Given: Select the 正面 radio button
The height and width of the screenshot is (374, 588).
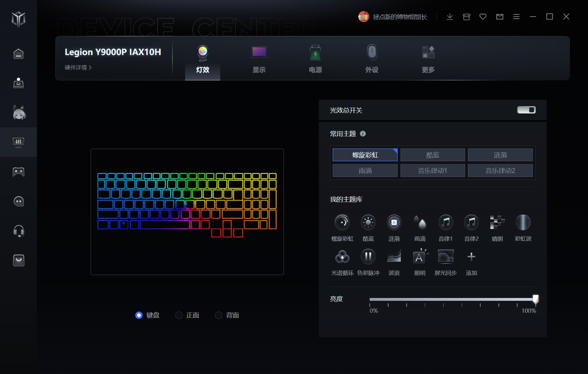Looking at the screenshot, I should pyautogui.click(x=179, y=315).
